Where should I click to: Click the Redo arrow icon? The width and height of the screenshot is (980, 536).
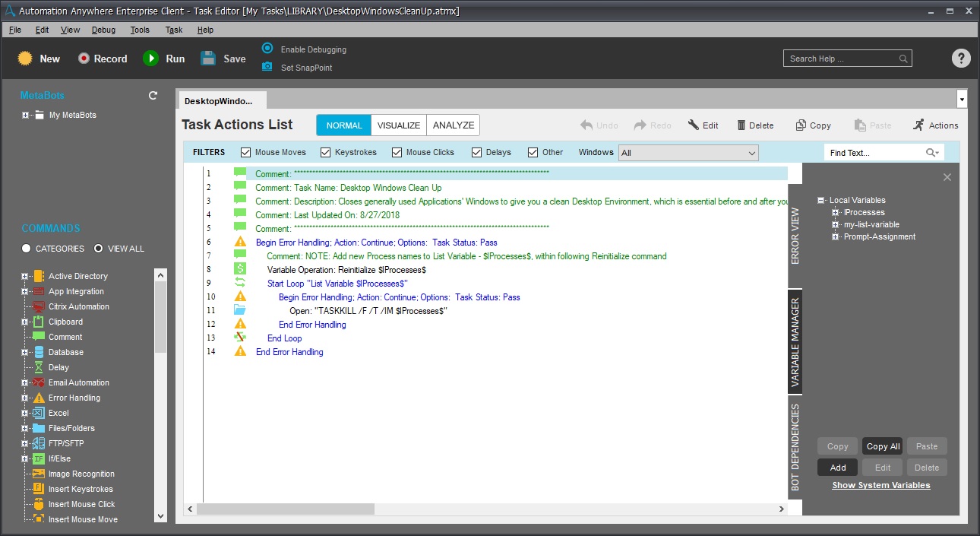pos(640,125)
